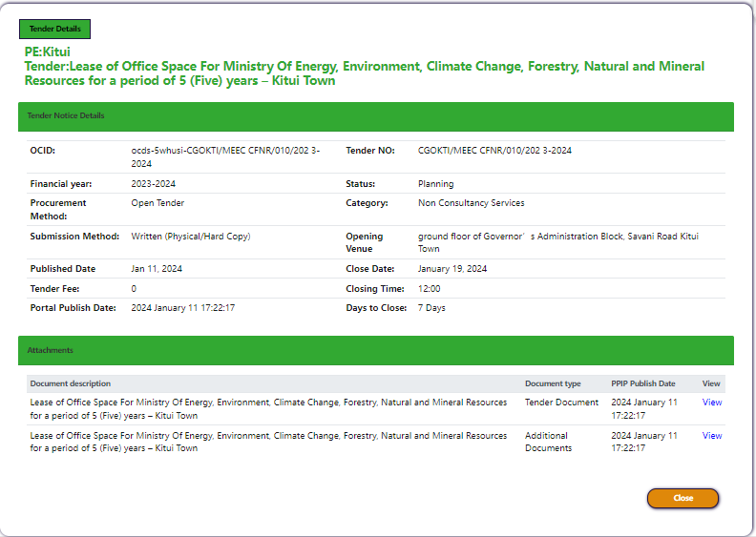This screenshot has height=537, width=756.
Task: Open View link for Additional Documents attachment
Action: 712,435
